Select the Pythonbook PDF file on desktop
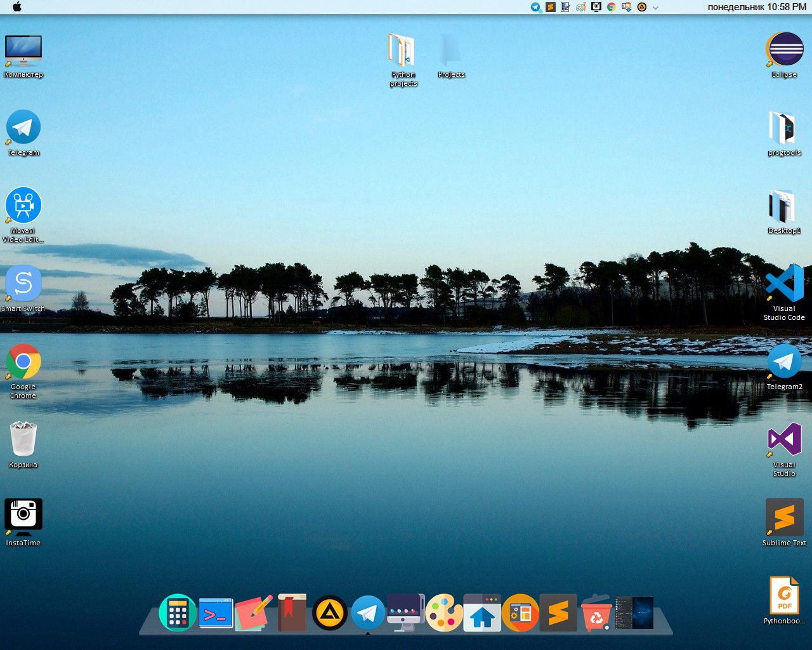Screen dimensions: 812x650 (785, 595)
